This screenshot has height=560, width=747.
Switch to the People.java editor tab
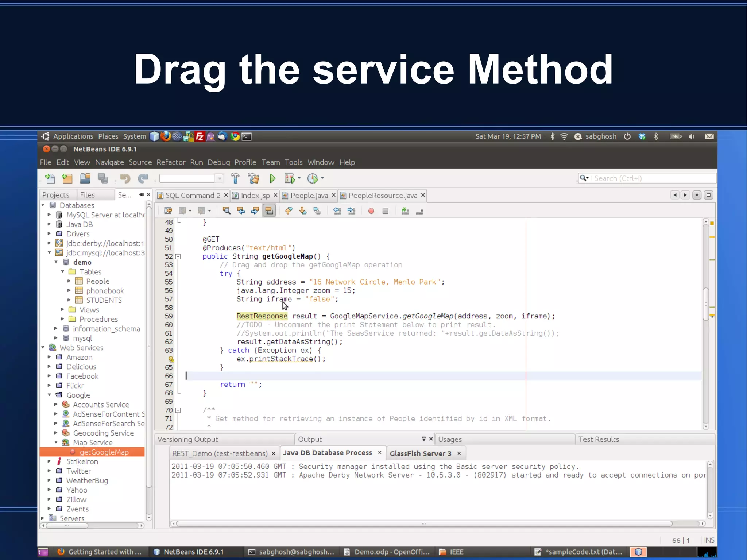pyautogui.click(x=309, y=196)
